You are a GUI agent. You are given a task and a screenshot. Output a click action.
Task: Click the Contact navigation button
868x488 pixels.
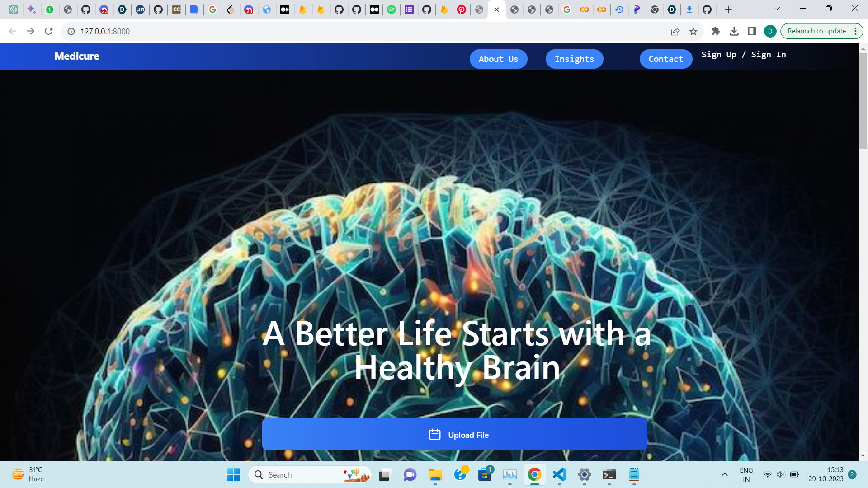click(x=665, y=59)
